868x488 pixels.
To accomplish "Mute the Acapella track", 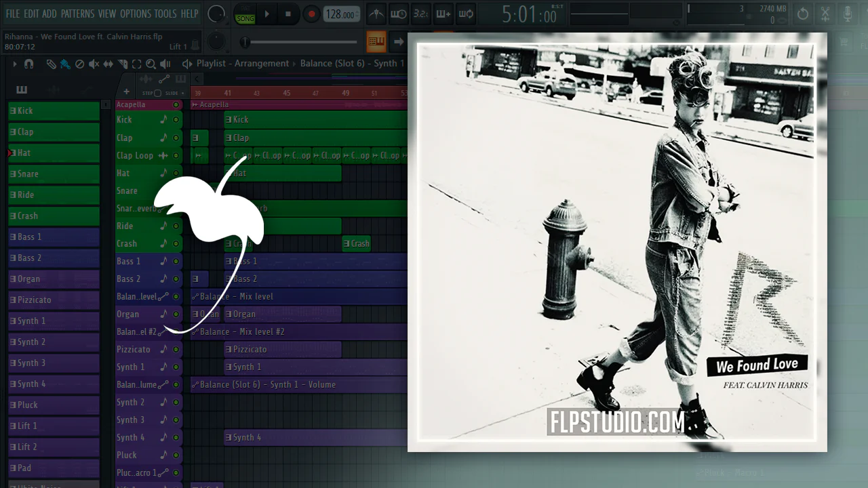I will pos(176,104).
